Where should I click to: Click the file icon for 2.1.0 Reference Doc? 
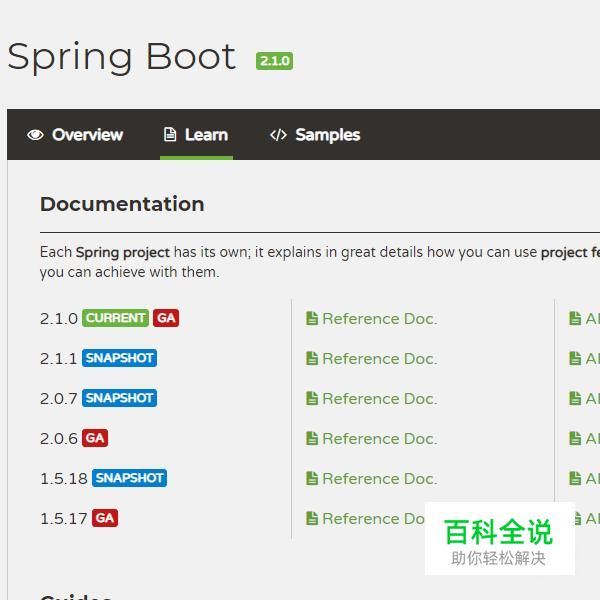click(x=312, y=319)
